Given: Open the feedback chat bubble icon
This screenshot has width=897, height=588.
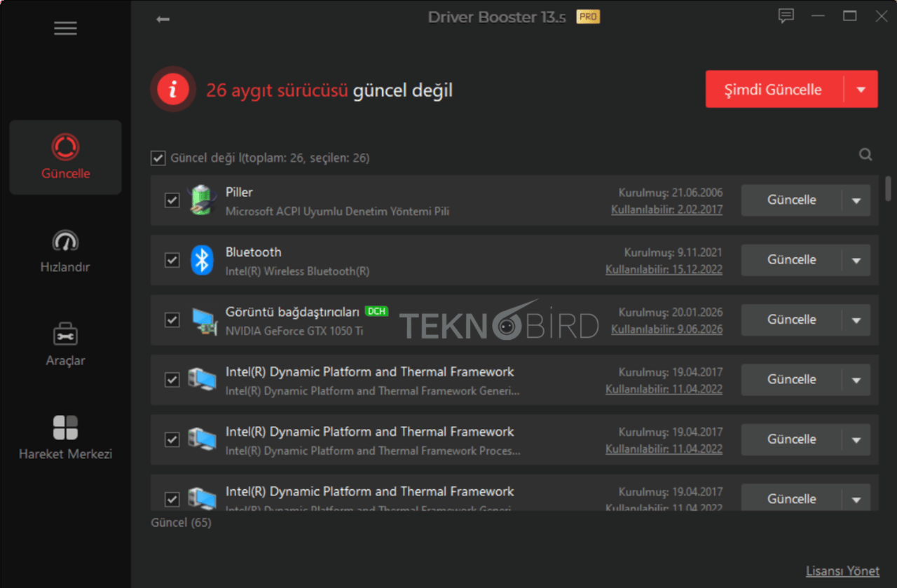Looking at the screenshot, I should pos(786,15).
